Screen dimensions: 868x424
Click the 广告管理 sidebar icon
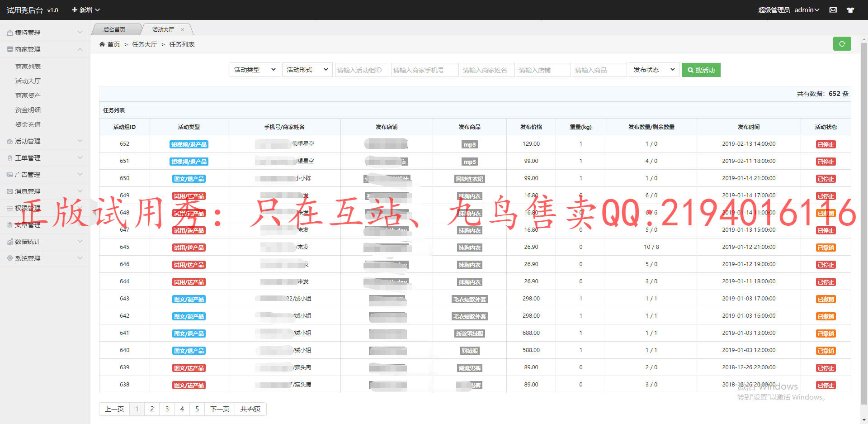tap(9, 175)
